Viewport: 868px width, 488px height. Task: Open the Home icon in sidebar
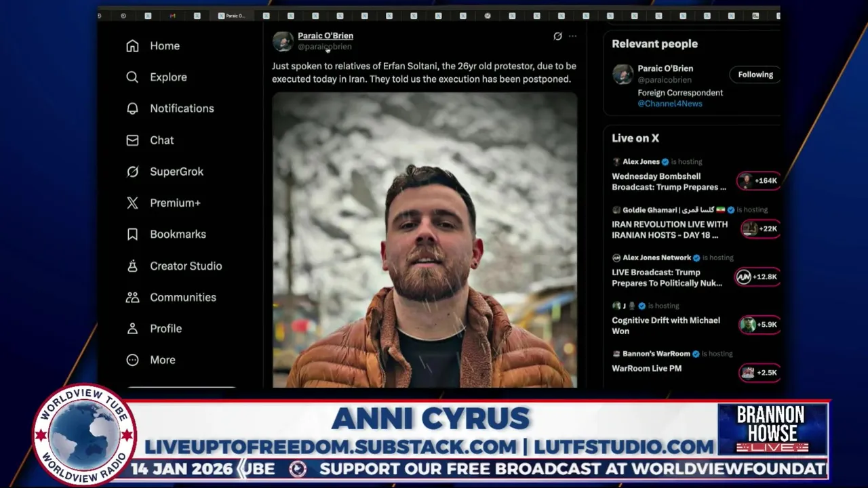click(x=132, y=45)
